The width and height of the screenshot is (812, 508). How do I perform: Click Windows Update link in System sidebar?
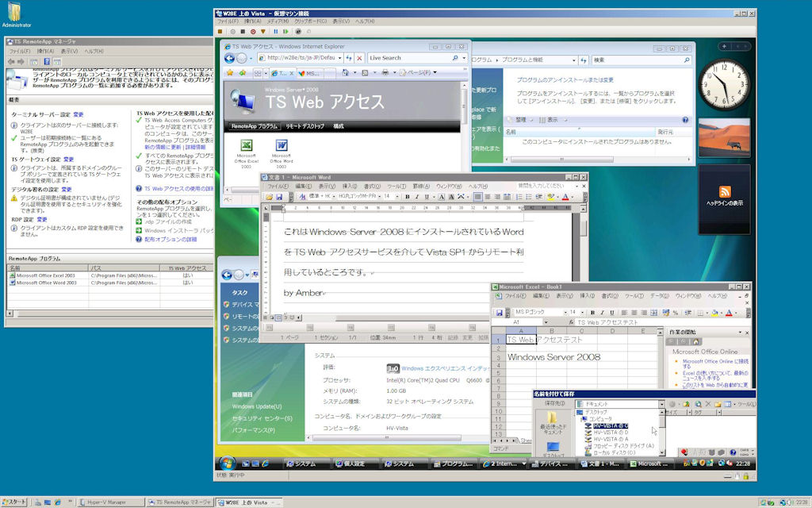[257, 406]
